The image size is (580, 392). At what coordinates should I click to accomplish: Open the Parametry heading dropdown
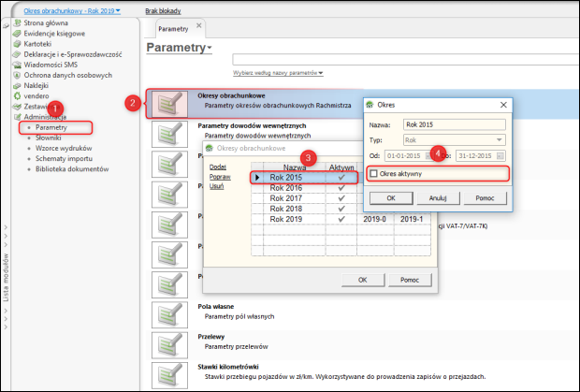179,48
